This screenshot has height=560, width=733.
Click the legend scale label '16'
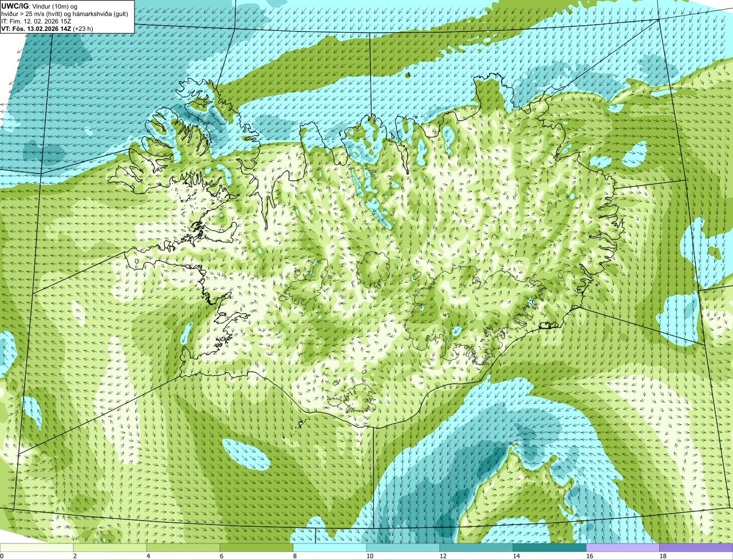(590, 556)
